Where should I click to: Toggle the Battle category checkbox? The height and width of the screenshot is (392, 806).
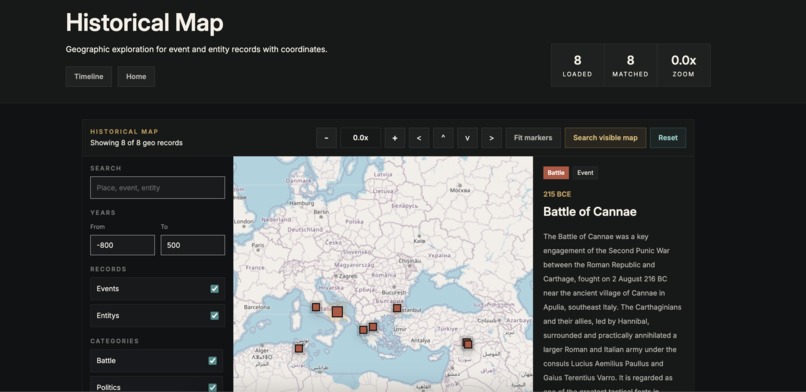212,361
